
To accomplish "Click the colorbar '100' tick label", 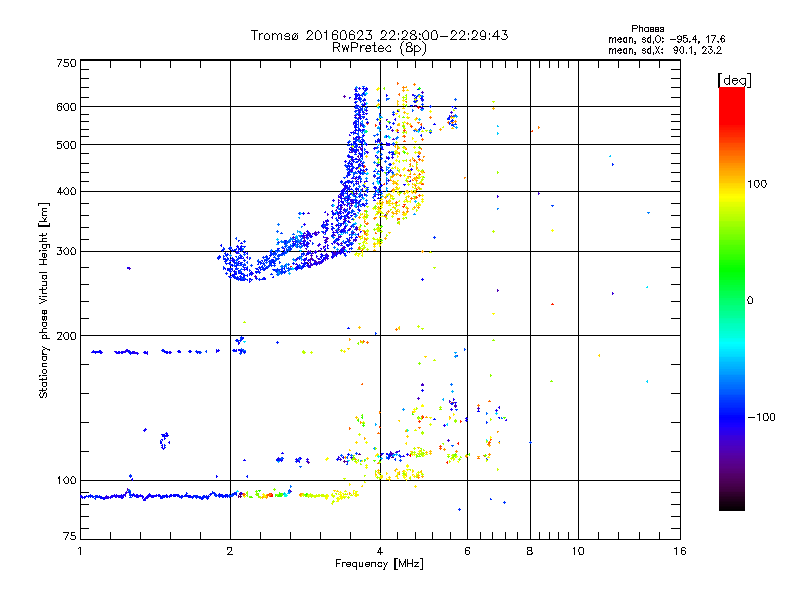I will point(757,184).
